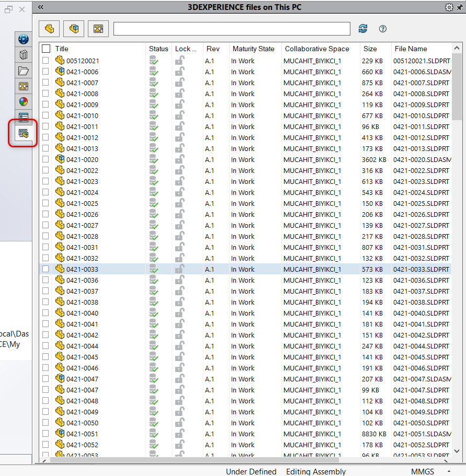Click the drawing filter toolbar button

click(x=98, y=29)
